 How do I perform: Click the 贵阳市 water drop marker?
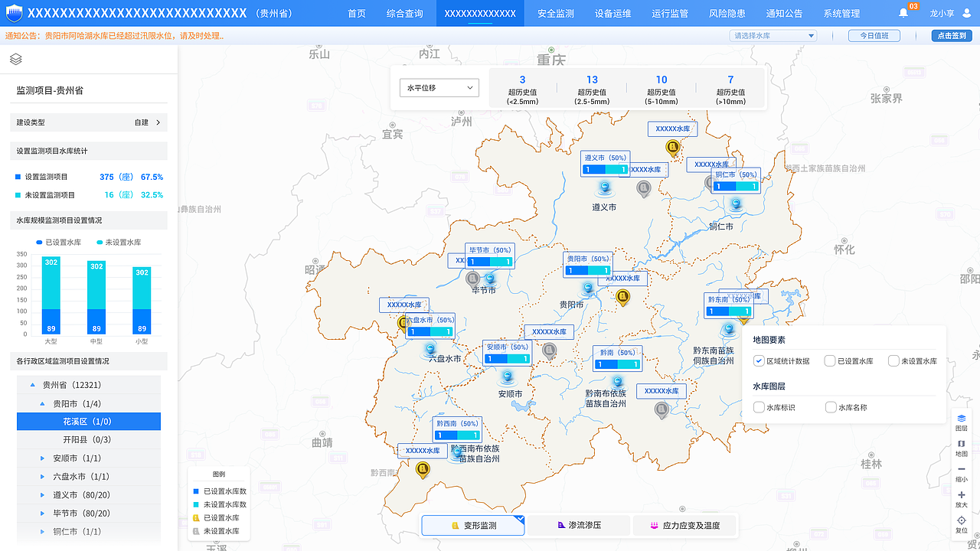588,289
